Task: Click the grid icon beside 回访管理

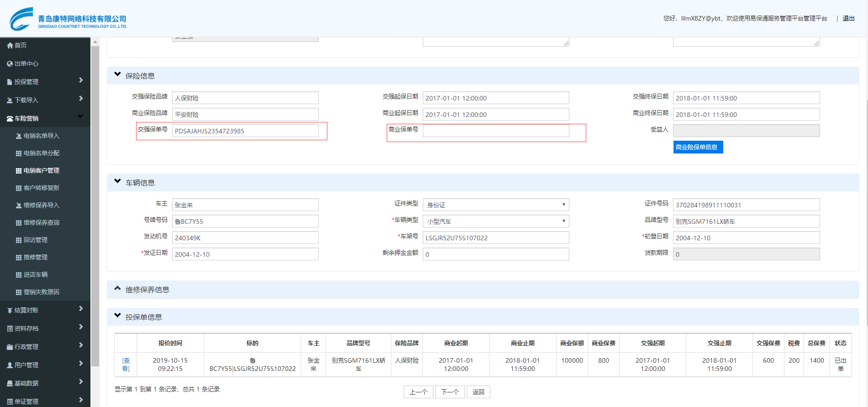Action: 19,240
